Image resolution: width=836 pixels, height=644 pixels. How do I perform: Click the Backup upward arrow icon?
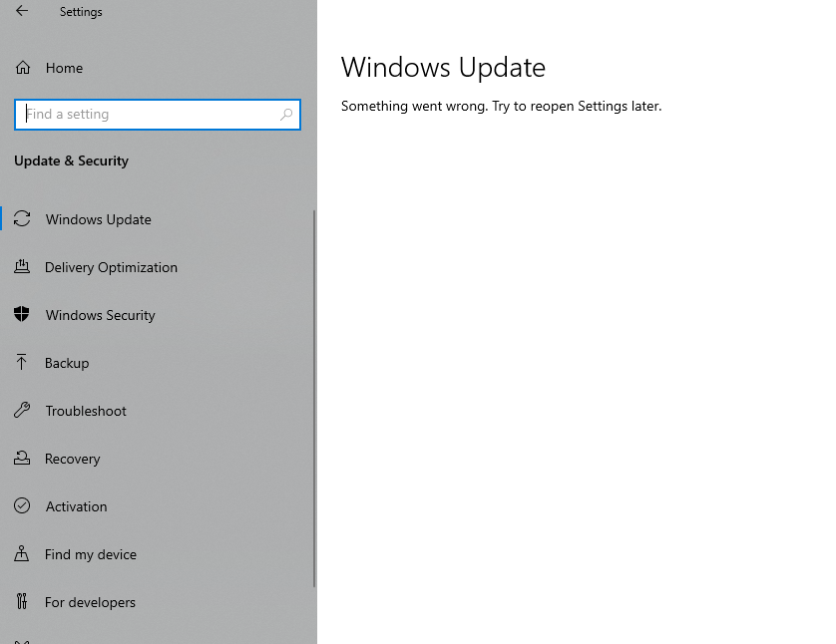[21, 362]
